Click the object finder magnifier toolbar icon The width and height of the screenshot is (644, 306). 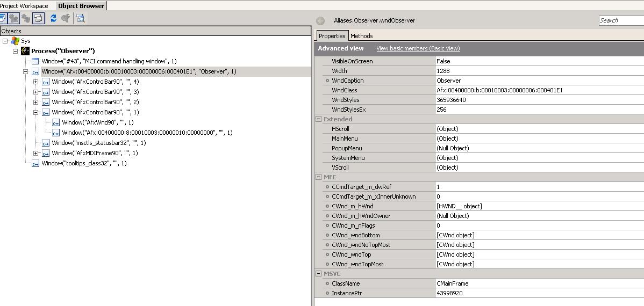coord(80,18)
